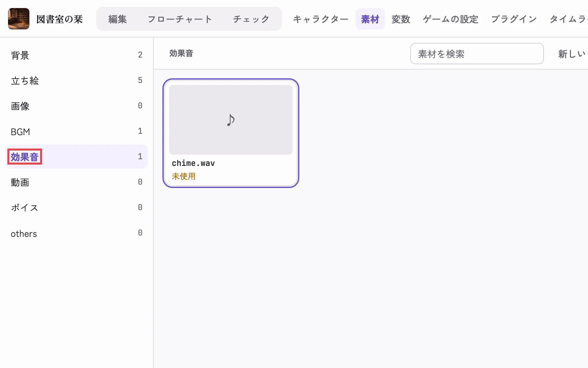
Task: Click the count 5 next to 立ち絵
Action: tap(140, 80)
